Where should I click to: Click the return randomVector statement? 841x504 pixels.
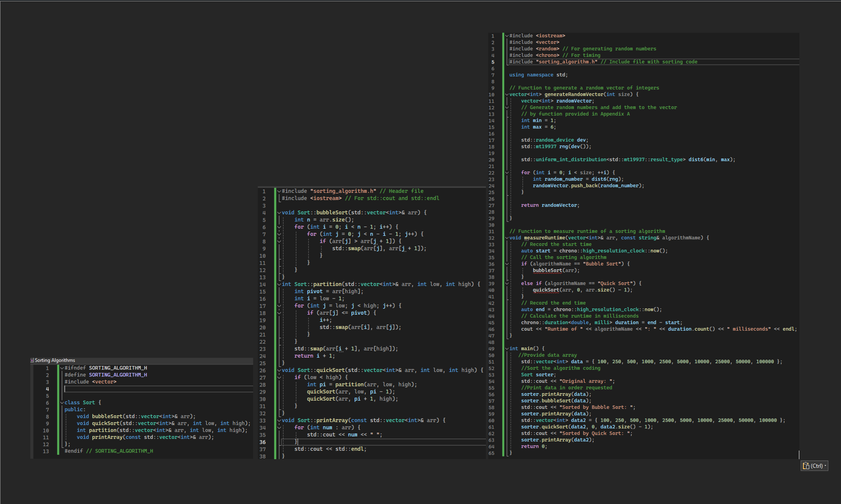550,205
